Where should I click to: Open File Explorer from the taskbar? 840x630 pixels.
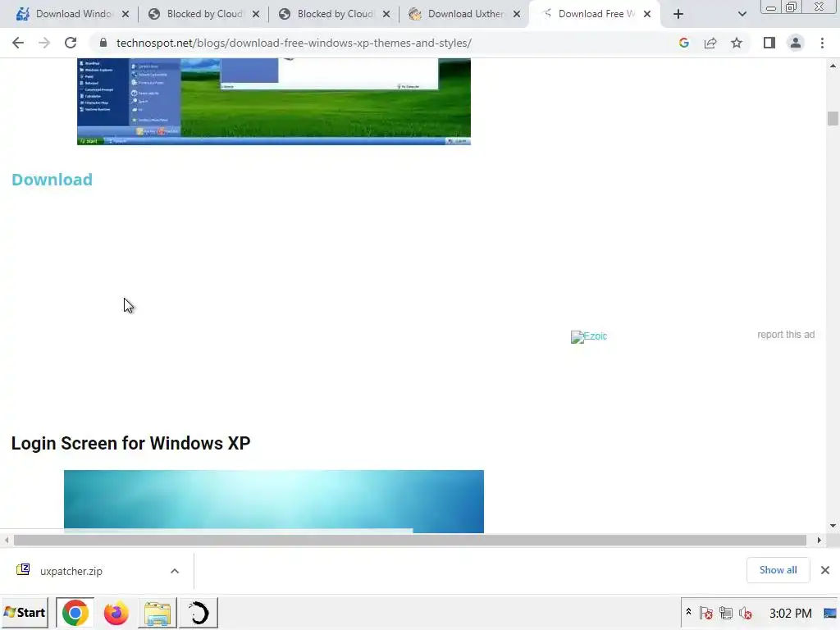(157, 613)
